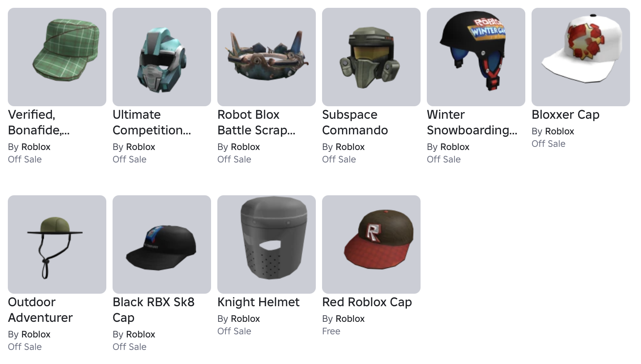Click Roblox creator link under Knight Helmet
Viewport: 641px width, 364px height.
(x=245, y=319)
